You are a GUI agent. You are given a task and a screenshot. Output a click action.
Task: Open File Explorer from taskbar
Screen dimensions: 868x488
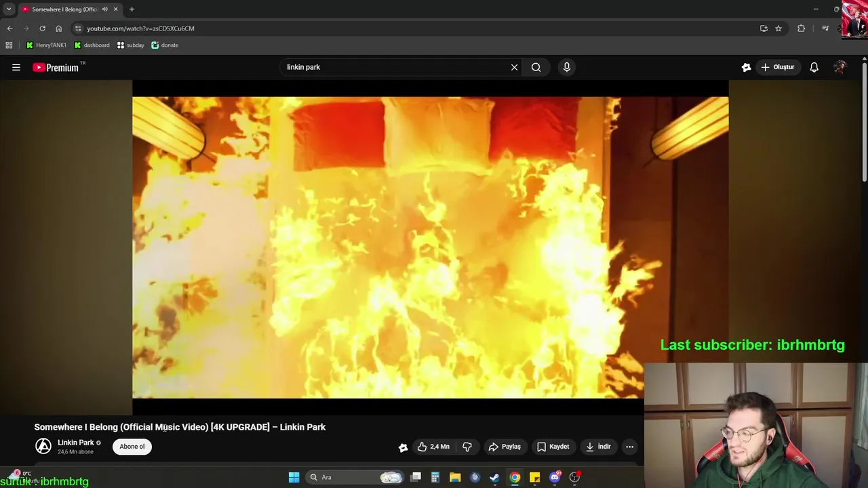point(455,477)
